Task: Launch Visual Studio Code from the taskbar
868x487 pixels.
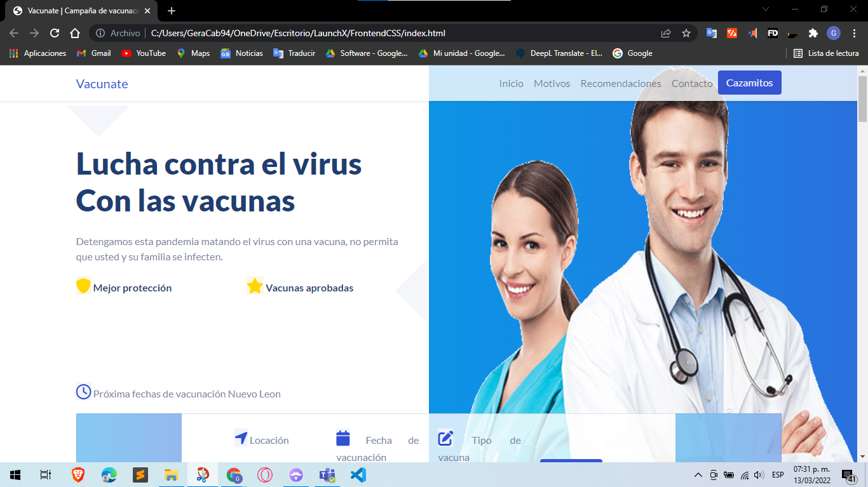Action: pyautogui.click(x=358, y=474)
